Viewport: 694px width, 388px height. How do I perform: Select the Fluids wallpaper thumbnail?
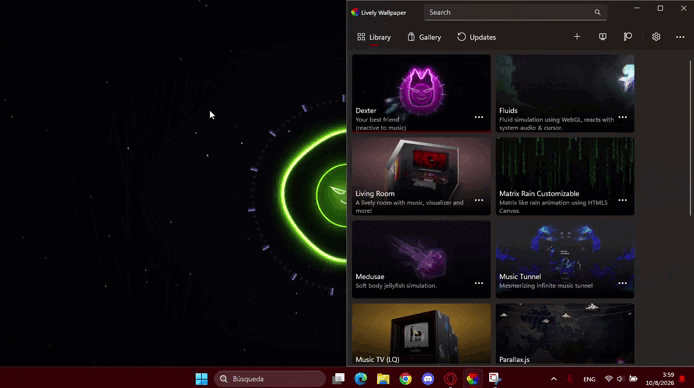565,93
